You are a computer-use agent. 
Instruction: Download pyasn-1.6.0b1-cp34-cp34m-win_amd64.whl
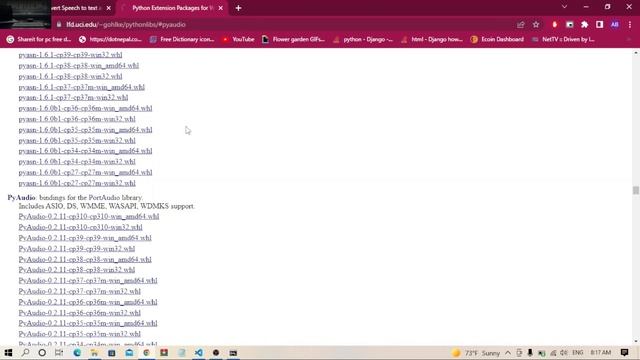85,151
